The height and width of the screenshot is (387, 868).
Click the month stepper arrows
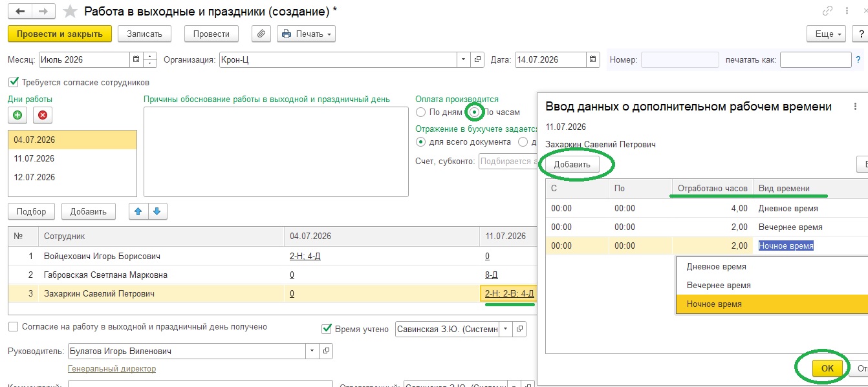tap(150, 59)
